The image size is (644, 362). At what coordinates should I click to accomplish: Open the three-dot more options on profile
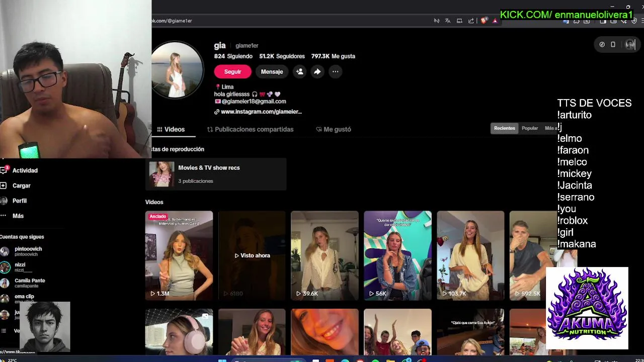[335, 72]
